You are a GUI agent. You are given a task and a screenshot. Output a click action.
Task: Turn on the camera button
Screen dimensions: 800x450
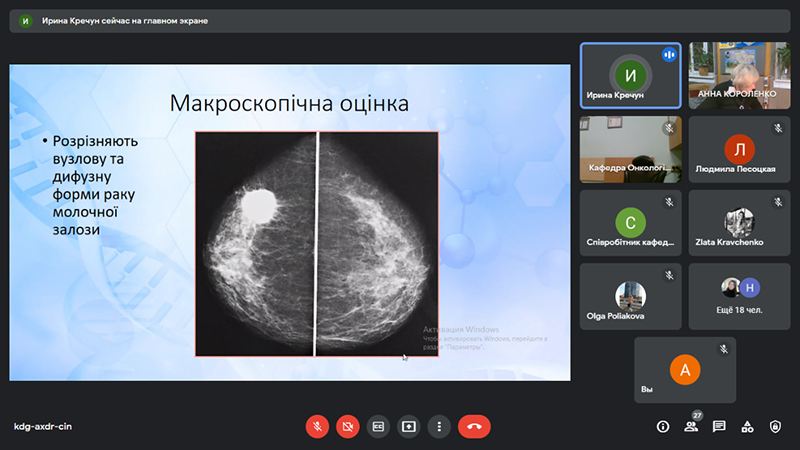click(x=348, y=426)
